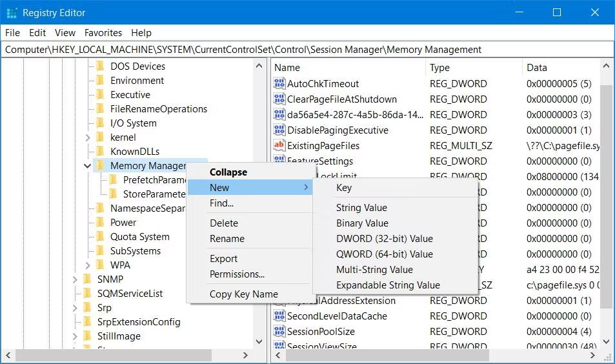Viewport: 615px width, 364px height.
Task: Select the DOS Devices folder icon
Action: [x=100, y=66]
